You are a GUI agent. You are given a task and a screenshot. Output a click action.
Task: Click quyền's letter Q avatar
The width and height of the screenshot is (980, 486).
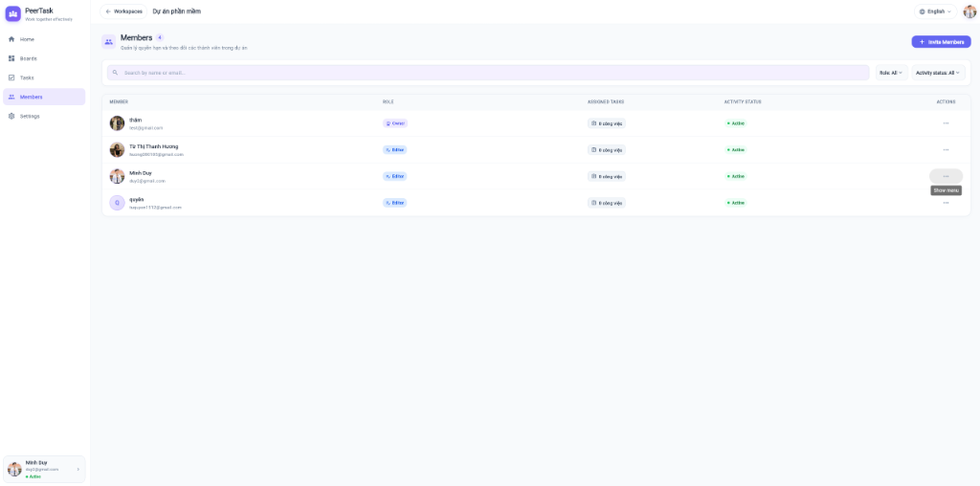[117, 203]
